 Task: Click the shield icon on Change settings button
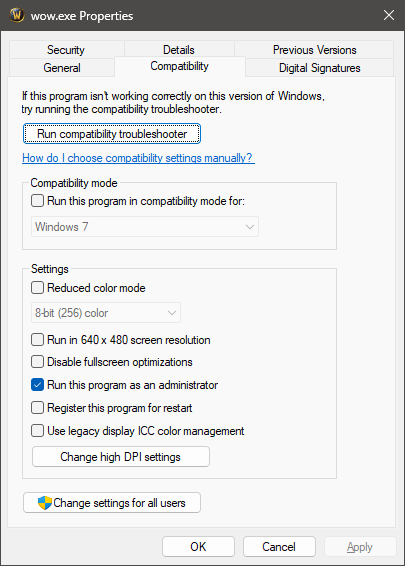point(45,503)
